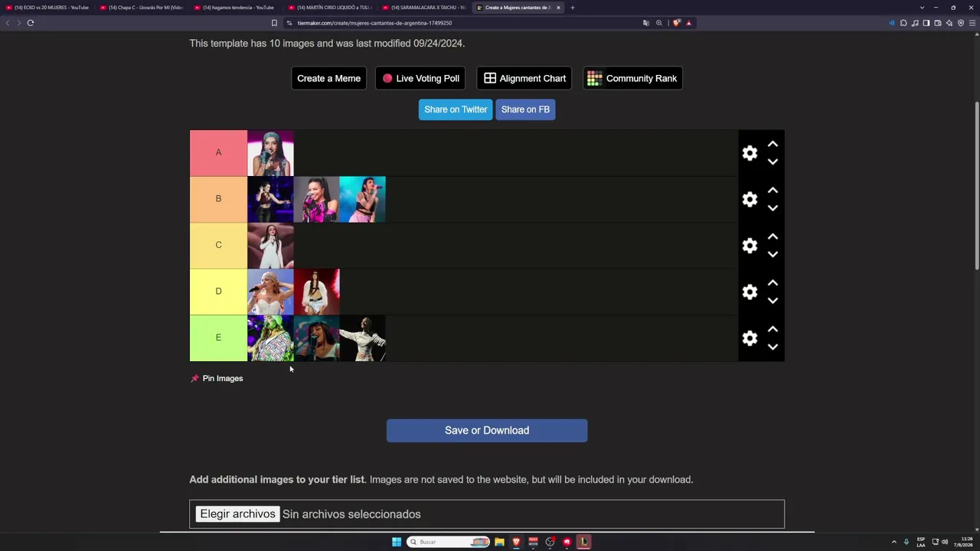The height and width of the screenshot is (551, 980).
Task: Click the taskbar Buscar search box
Action: (449, 542)
